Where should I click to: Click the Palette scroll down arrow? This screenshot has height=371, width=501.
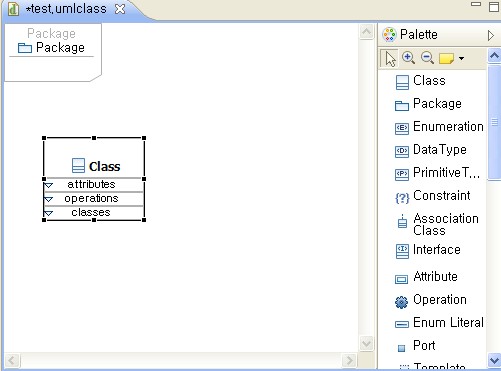tap(494, 360)
